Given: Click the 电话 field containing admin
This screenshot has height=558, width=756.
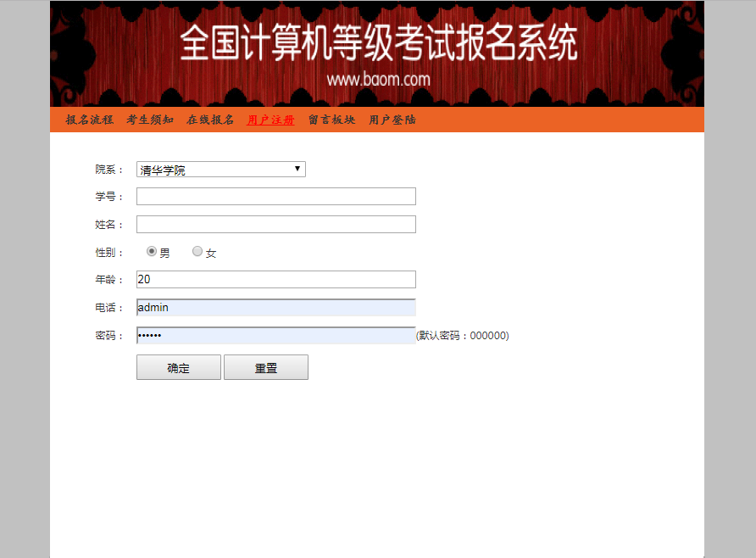Looking at the screenshot, I should [275, 307].
